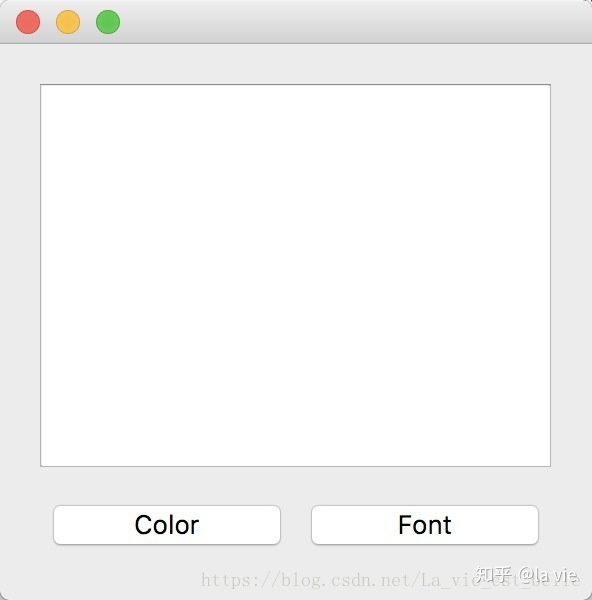Focus the large white text area
The width and height of the screenshot is (592, 600).
click(295, 275)
